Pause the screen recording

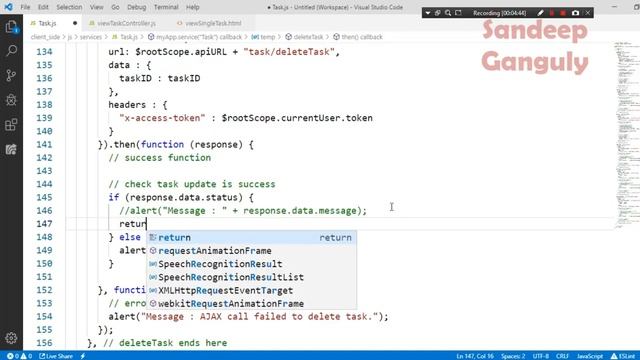tap(552, 13)
